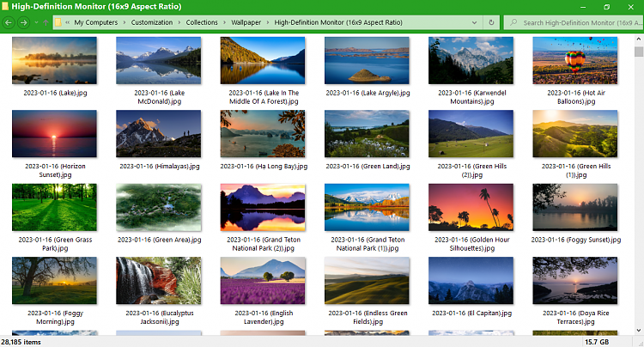
Task: Click the '28,185 items' status text
Action: (x=21, y=342)
